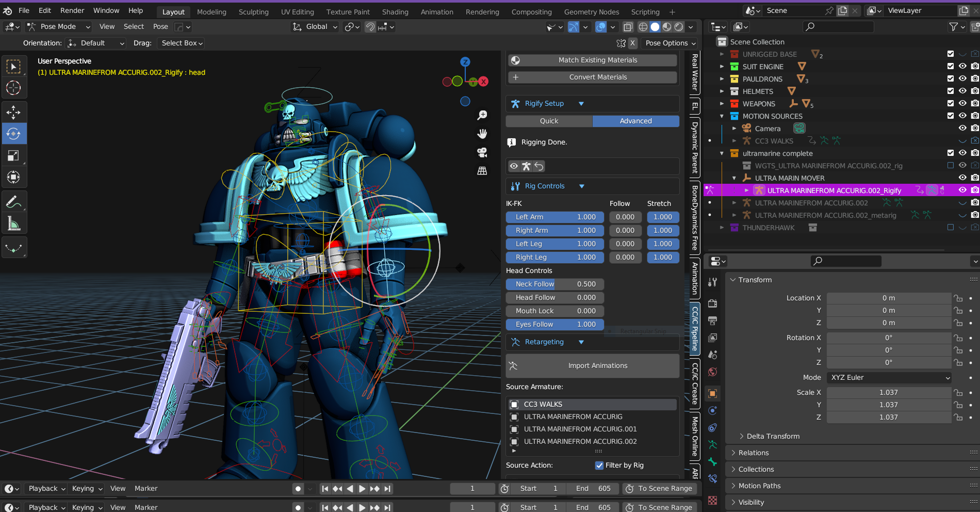Select the Move tool in toolbar
Image resolution: width=980 pixels, height=512 pixels.
tap(13, 112)
